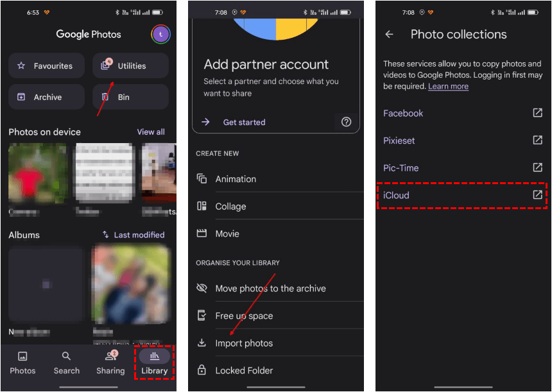The height and width of the screenshot is (392, 552).
Task: Tap the Movie clapper icon
Action: pos(202,233)
